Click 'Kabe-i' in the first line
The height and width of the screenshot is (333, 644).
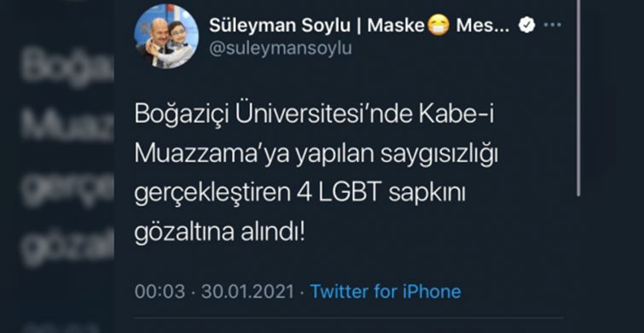point(455,115)
